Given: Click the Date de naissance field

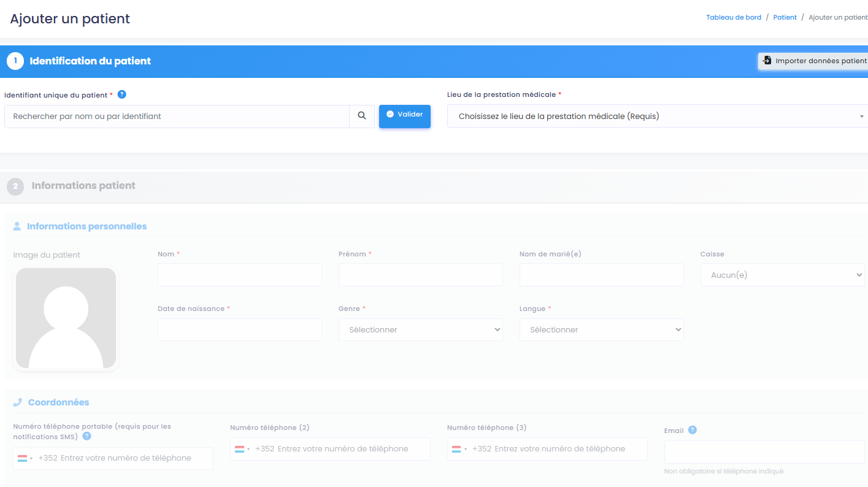Looking at the screenshot, I should pyautogui.click(x=240, y=329).
